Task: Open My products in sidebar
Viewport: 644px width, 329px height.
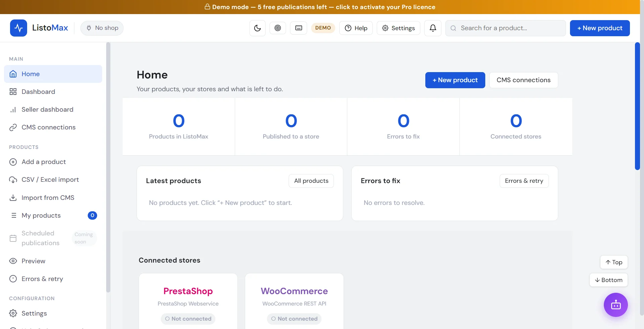Action: (x=53, y=215)
